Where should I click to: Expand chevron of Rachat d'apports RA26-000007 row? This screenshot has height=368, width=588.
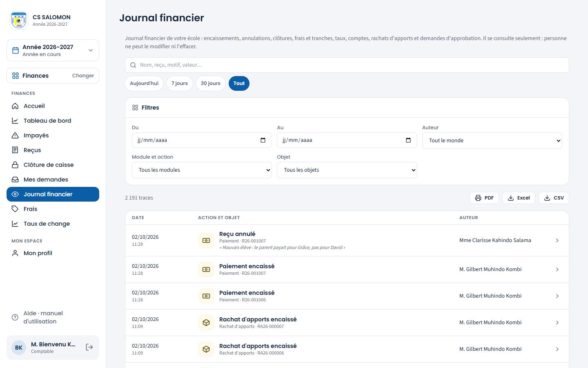(557, 323)
